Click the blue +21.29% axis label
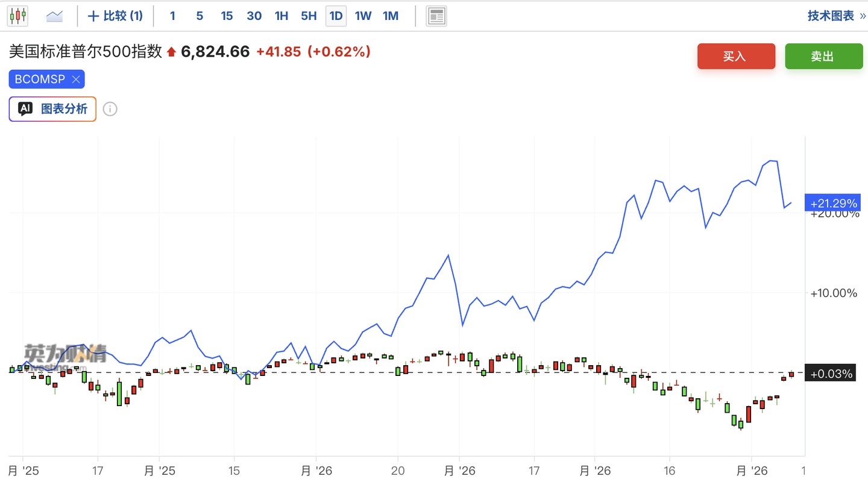Image resolution: width=868 pixels, height=485 pixels. (x=832, y=203)
